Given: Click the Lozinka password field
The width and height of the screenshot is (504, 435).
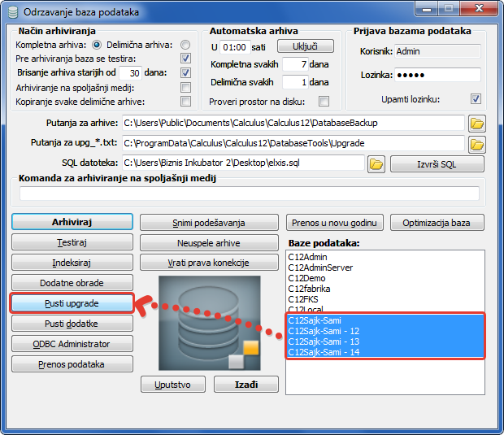Looking at the screenshot, I should pos(437,75).
